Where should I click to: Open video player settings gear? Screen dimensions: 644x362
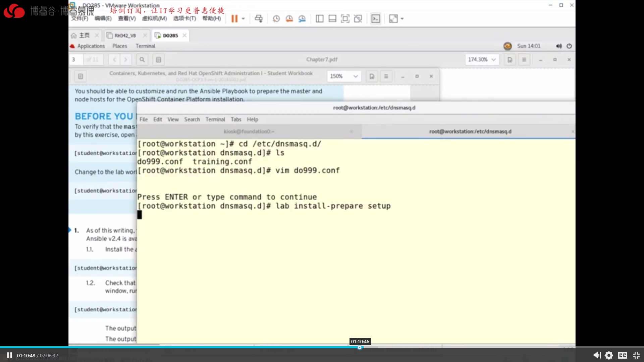[x=609, y=355]
